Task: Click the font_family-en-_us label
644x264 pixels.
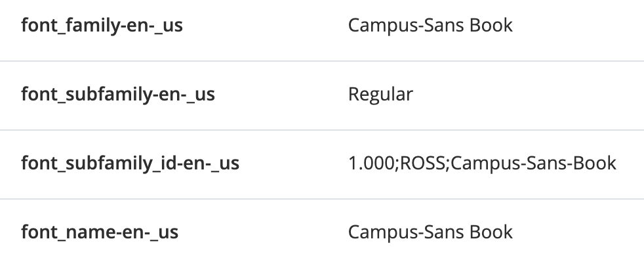Action: point(102,26)
